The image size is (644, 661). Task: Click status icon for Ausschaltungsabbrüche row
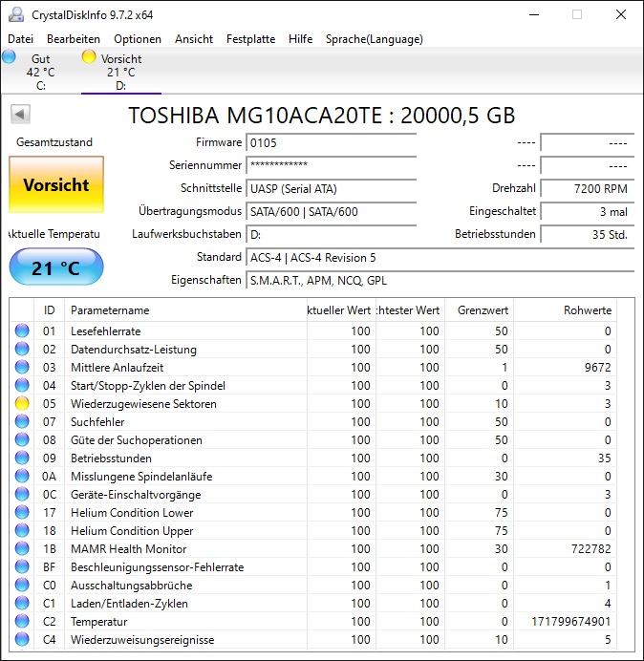[x=22, y=585]
